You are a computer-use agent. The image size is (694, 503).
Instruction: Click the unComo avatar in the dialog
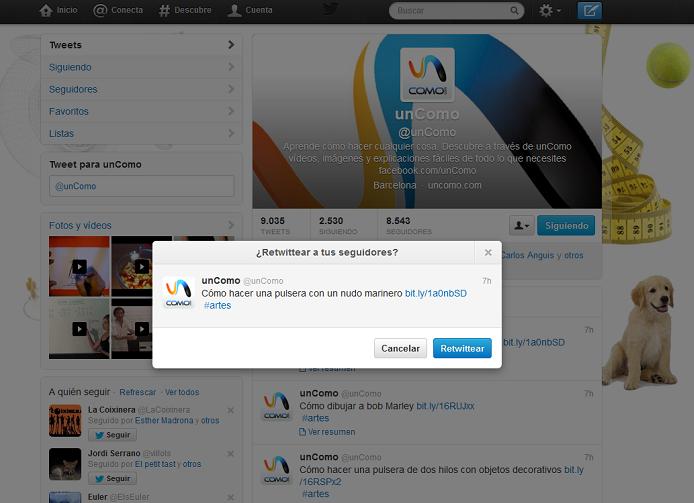pyautogui.click(x=178, y=293)
